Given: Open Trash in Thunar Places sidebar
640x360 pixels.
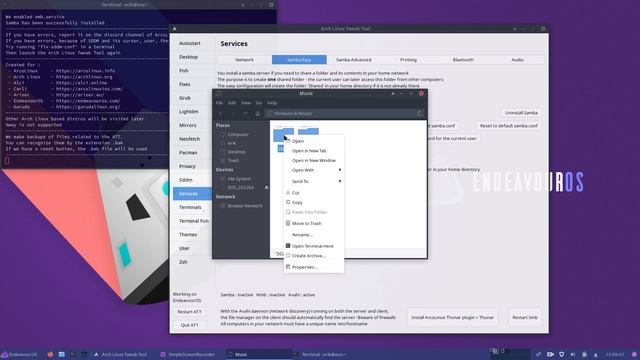Looking at the screenshot, I should [233, 160].
